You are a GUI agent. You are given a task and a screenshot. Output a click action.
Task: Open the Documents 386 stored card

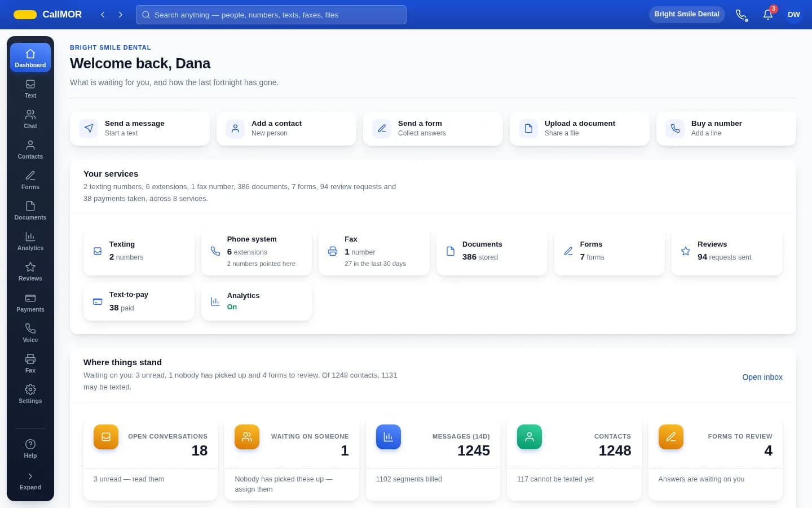coord(492,251)
